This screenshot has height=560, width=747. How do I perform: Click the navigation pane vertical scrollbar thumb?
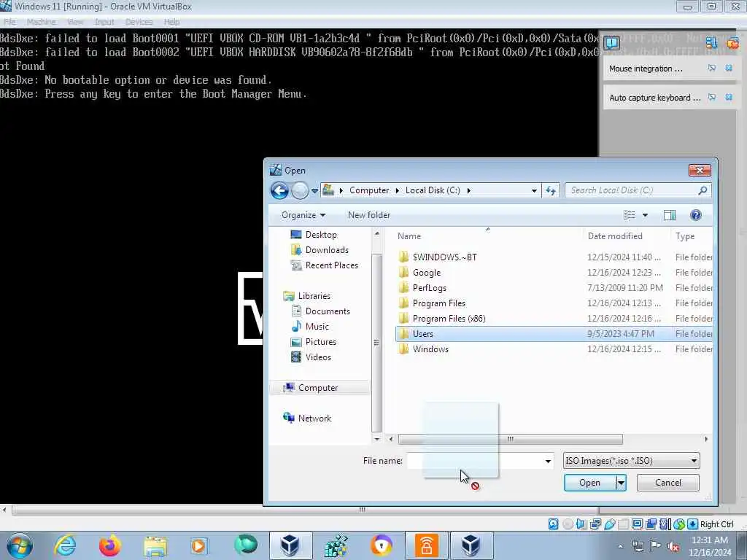click(376, 343)
